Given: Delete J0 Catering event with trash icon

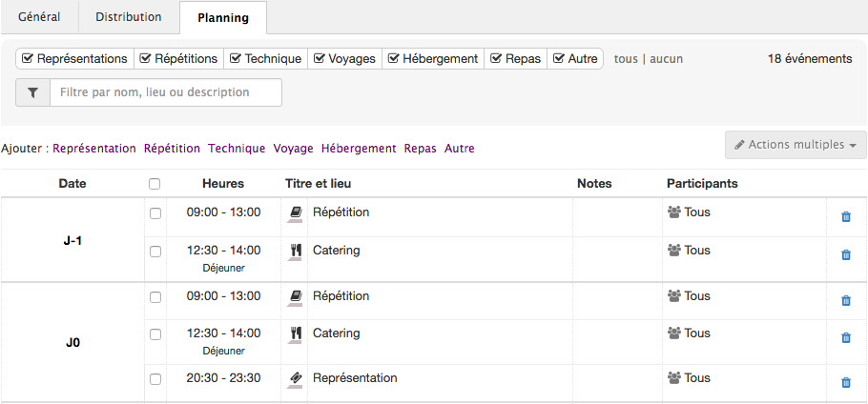Looking at the screenshot, I should coord(846,337).
